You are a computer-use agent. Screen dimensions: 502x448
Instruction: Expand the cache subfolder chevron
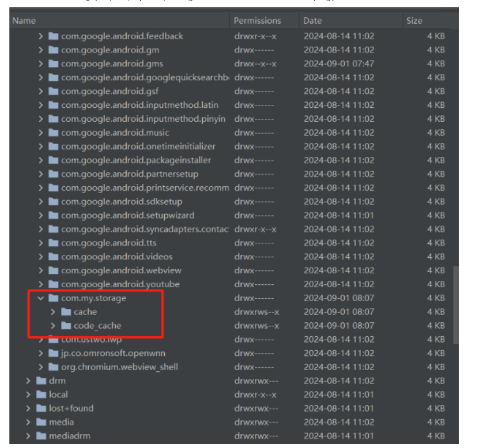click(53, 312)
